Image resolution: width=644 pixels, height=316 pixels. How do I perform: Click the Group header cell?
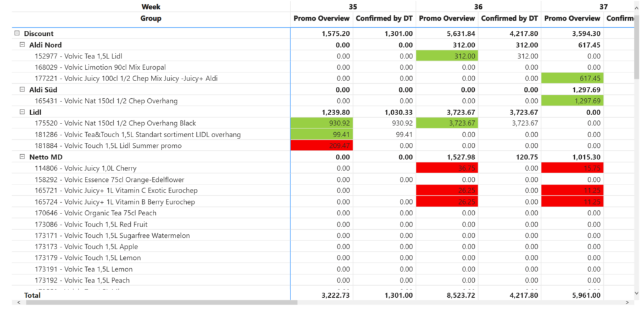(151, 18)
